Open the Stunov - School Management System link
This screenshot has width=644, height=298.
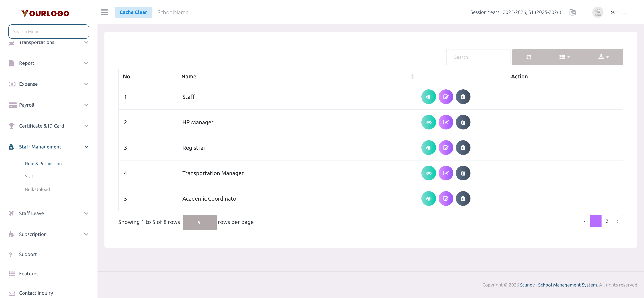(x=558, y=285)
